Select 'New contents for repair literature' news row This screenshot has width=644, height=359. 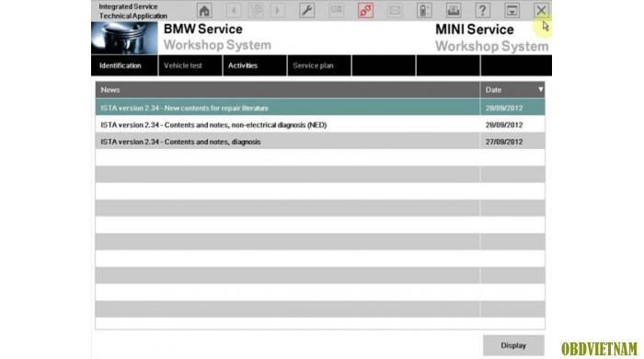click(x=320, y=108)
